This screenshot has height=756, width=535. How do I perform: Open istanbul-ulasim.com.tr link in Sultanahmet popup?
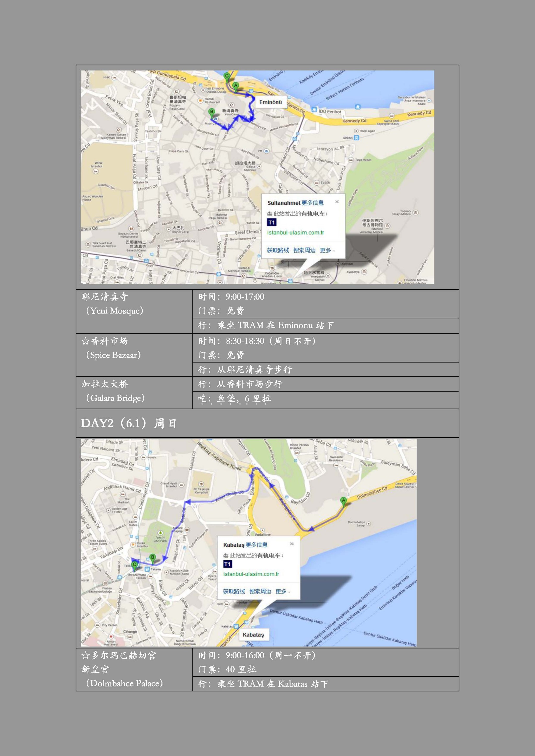(x=295, y=232)
